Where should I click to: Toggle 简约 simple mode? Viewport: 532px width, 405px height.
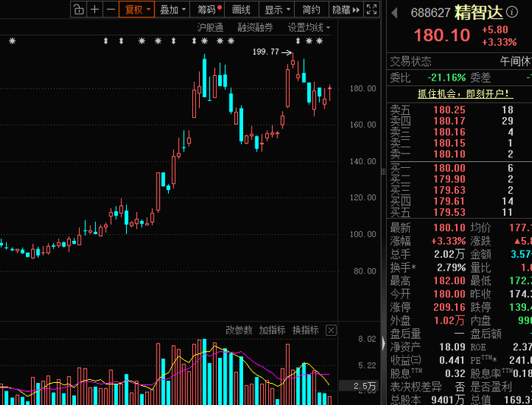tap(312, 9)
